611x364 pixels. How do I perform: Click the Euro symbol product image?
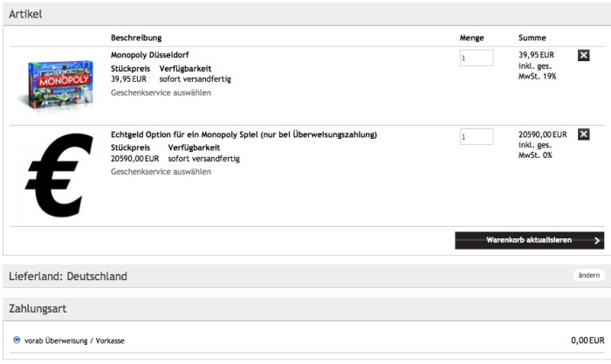click(x=58, y=175)
